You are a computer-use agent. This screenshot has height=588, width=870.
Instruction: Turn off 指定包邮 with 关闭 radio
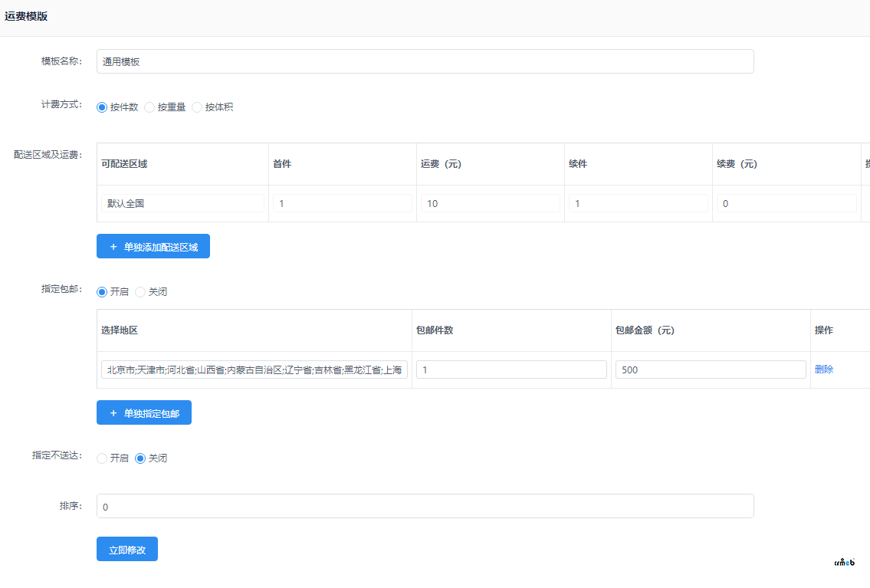140,292
